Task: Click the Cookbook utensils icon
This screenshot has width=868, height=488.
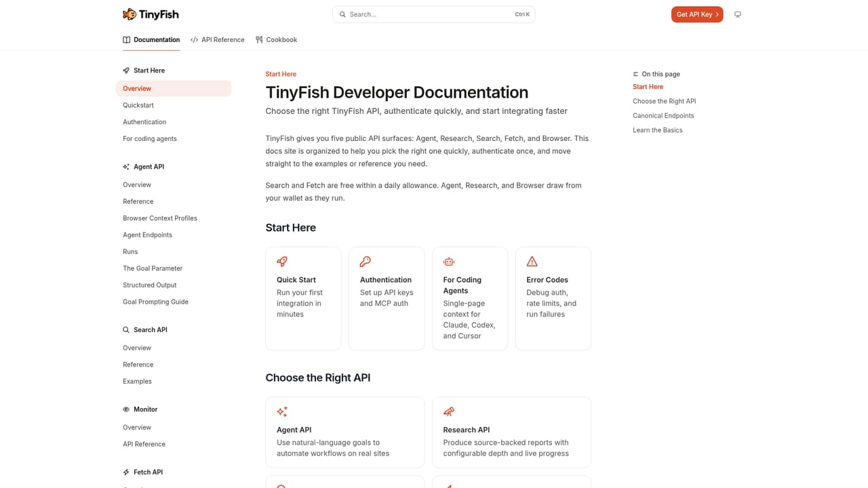Action: pos(259,40)
